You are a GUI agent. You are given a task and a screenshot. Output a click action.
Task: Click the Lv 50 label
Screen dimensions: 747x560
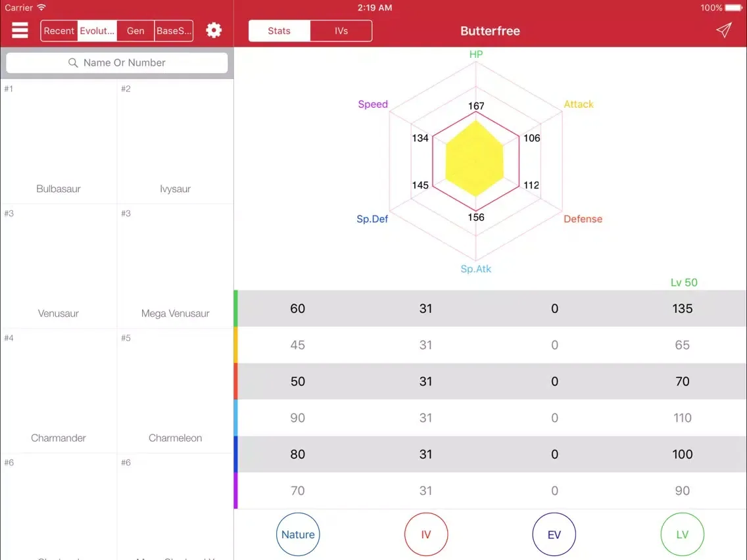684,283
